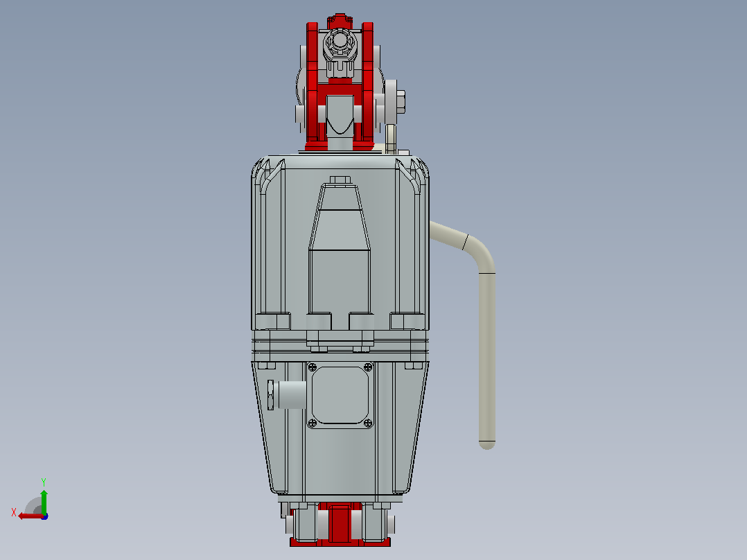Select the top-left screw on the cover plate
The image size is (747, 560).
(x=313, y=367)
